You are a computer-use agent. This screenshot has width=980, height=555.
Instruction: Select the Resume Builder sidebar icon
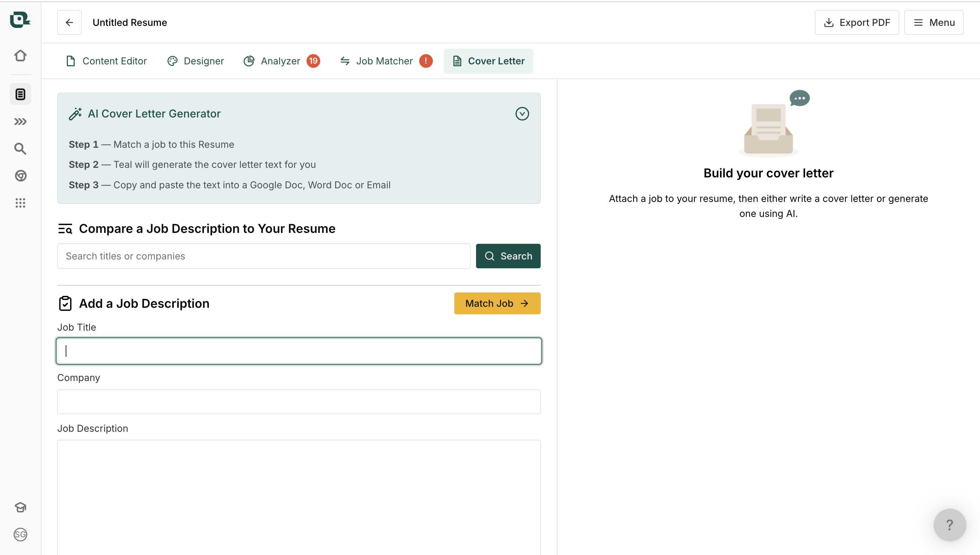(20, 94)
